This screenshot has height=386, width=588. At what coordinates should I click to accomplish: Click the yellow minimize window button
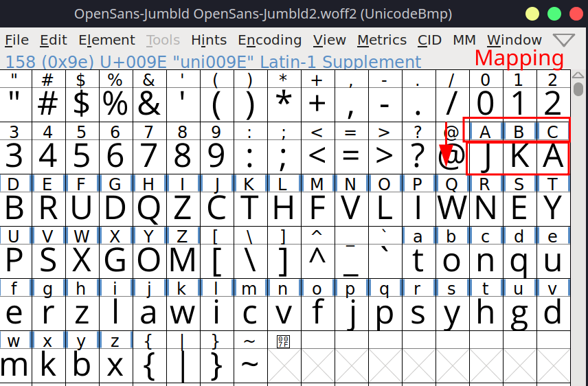532,14
